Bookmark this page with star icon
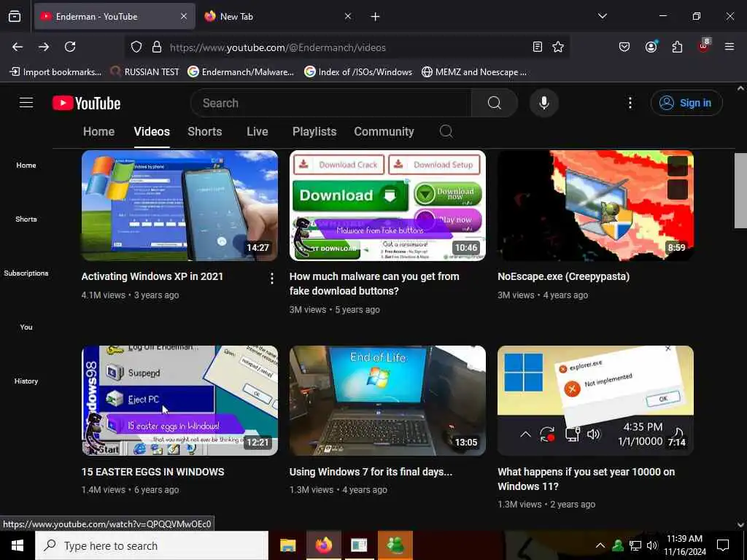 558,47
